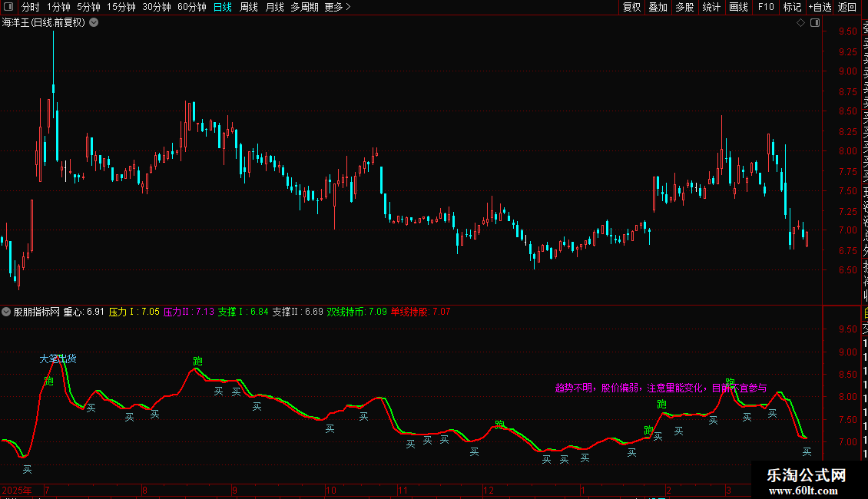This screenshot has width=868, height=499.
Task: Click the magenta 趋势不明 warning text
Action: [661, 388]
